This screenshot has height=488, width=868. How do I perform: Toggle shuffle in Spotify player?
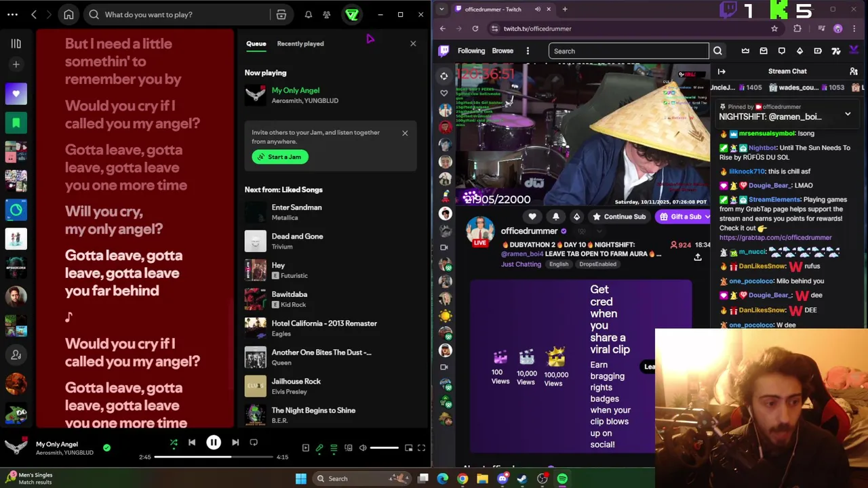click(x=174, y=443)
